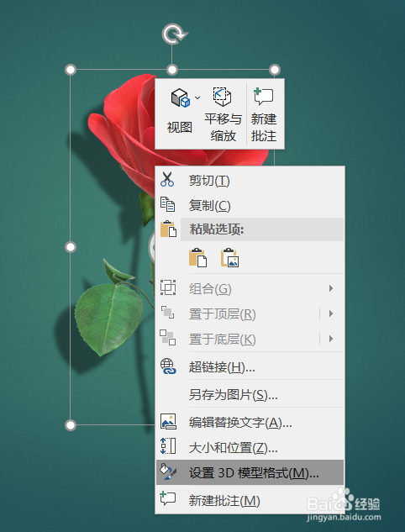This screenshot has width=405, height=532.
Task: Click the left-middle sizing handle
Action: coord(71,247)
